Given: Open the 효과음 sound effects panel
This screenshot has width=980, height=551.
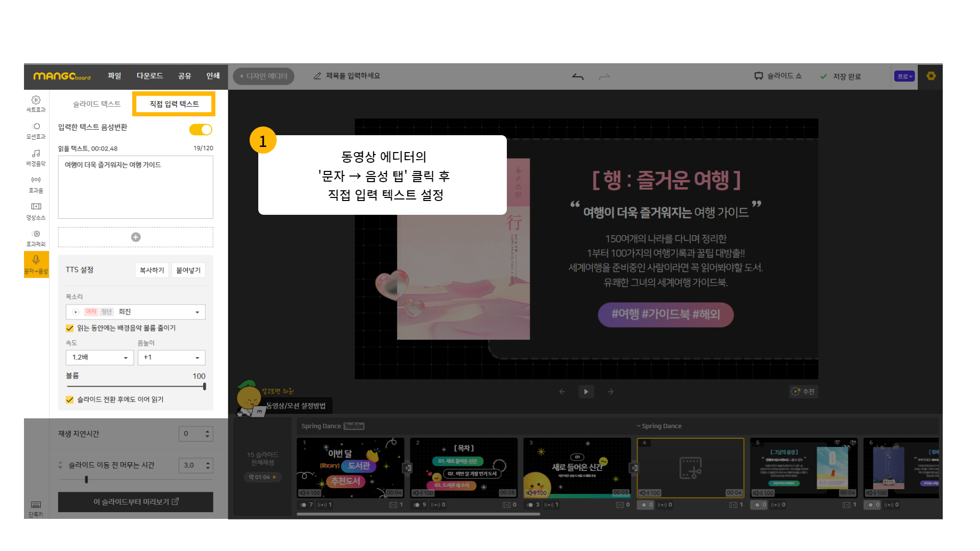Looking at the screenshot, I should pyautogui.click(x=36, y=184).
